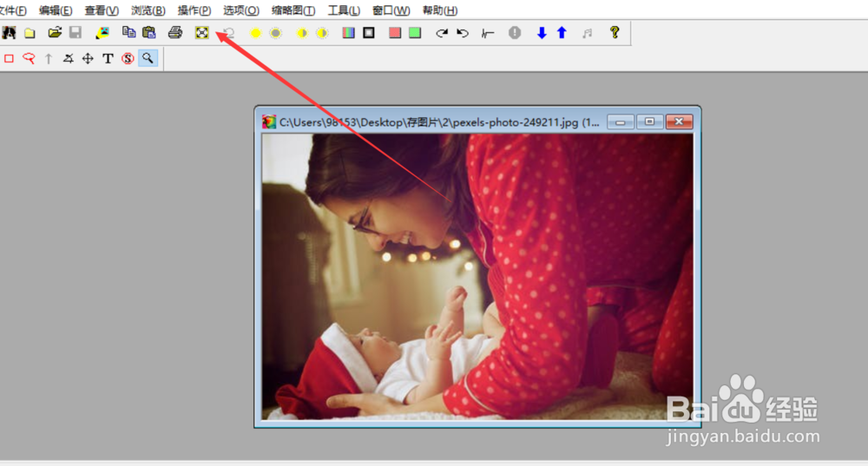Click the second half-yellow contrast icon
Viewport: 868px width, 466px height.
322,33
